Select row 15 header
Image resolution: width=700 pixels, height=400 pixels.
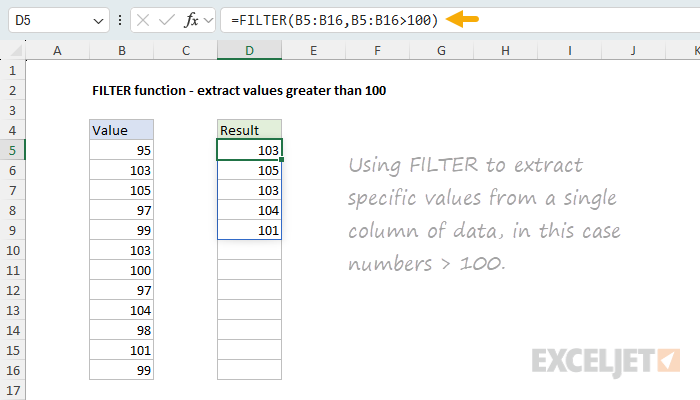pos(12,350)
